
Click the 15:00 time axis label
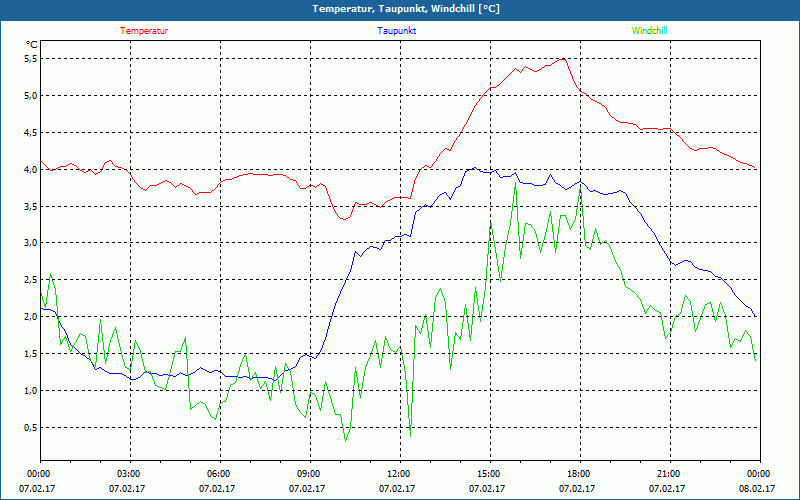pos(490,474)
